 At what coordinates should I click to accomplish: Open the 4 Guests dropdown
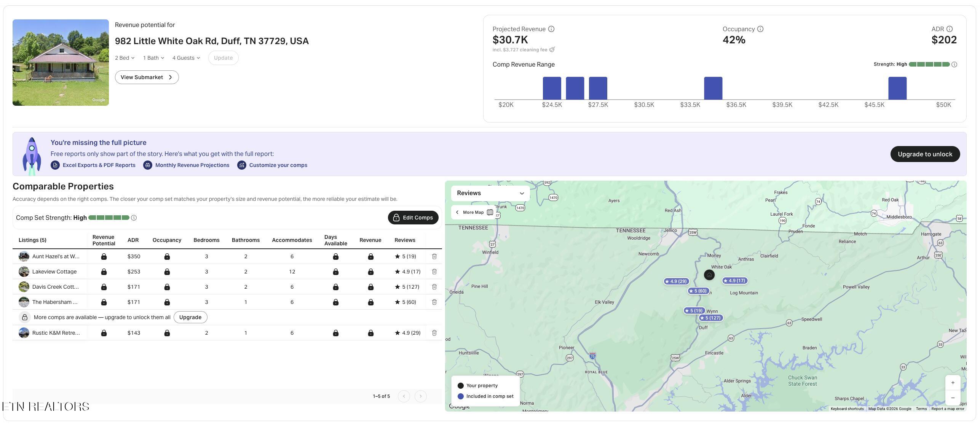click(186, 58)
